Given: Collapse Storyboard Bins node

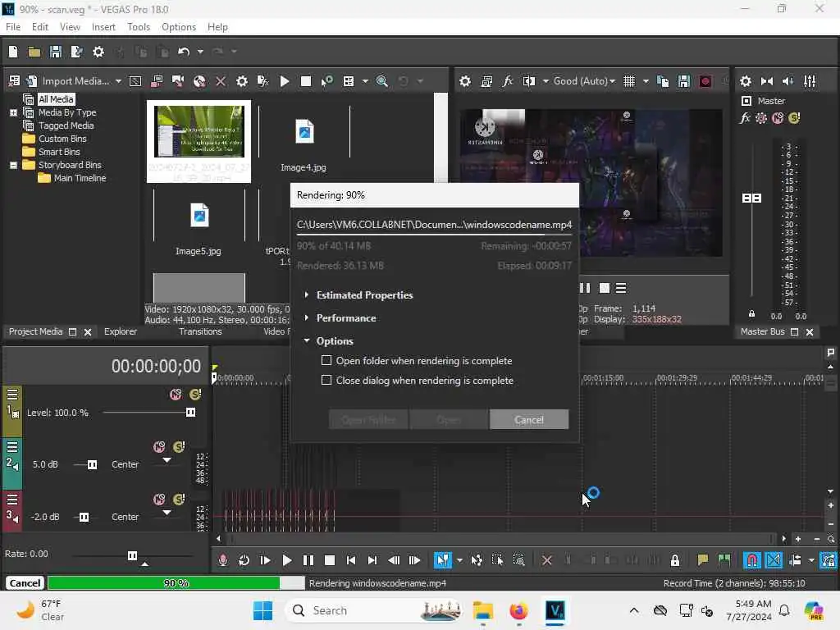Looking at the screenshot, I should pyautogui.click(x=13, y=165).
